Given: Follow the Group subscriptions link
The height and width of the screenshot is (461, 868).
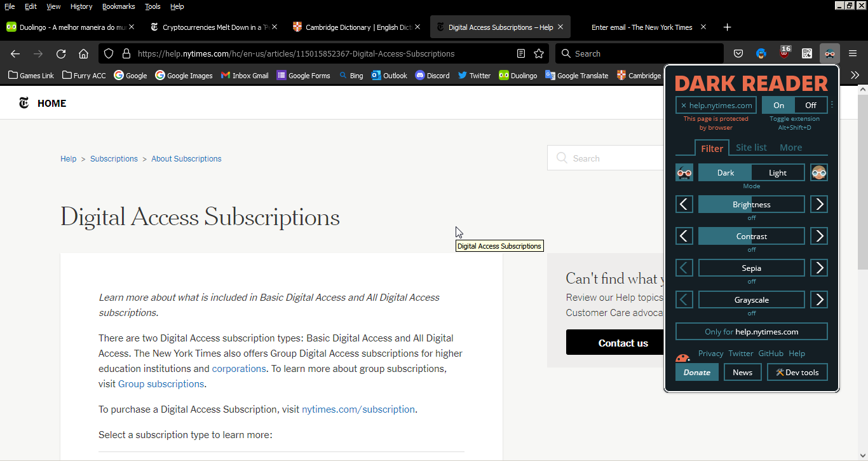Looking at the screenshot, I should click(161, 384).
